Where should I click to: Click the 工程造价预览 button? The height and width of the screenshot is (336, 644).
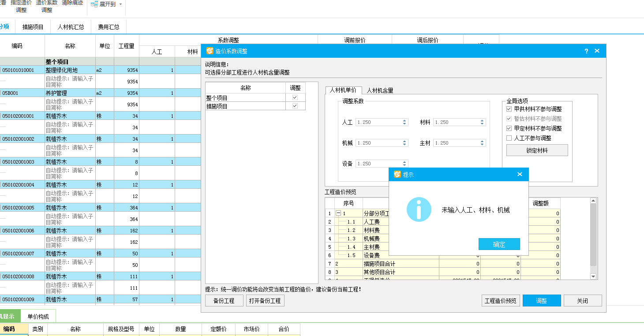501,301
